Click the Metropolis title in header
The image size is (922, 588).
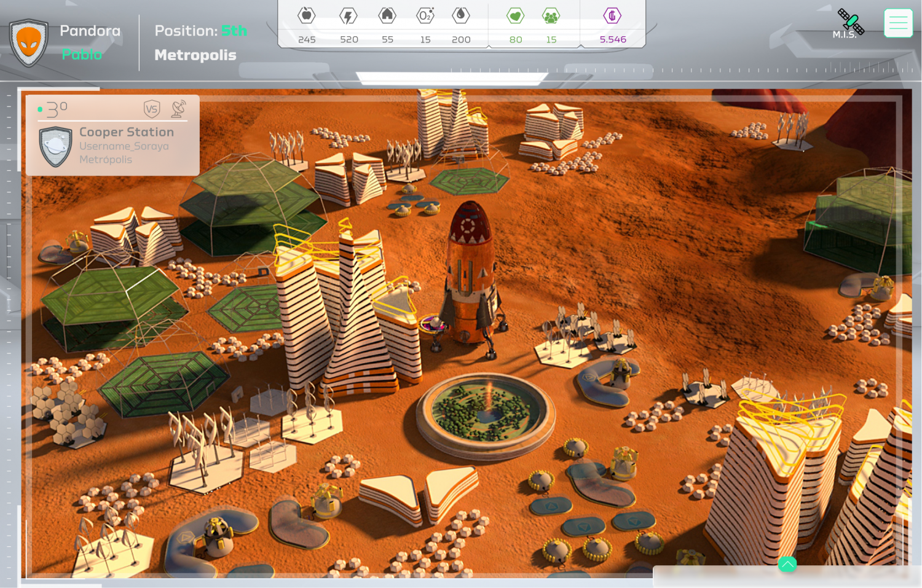[195, 55]
